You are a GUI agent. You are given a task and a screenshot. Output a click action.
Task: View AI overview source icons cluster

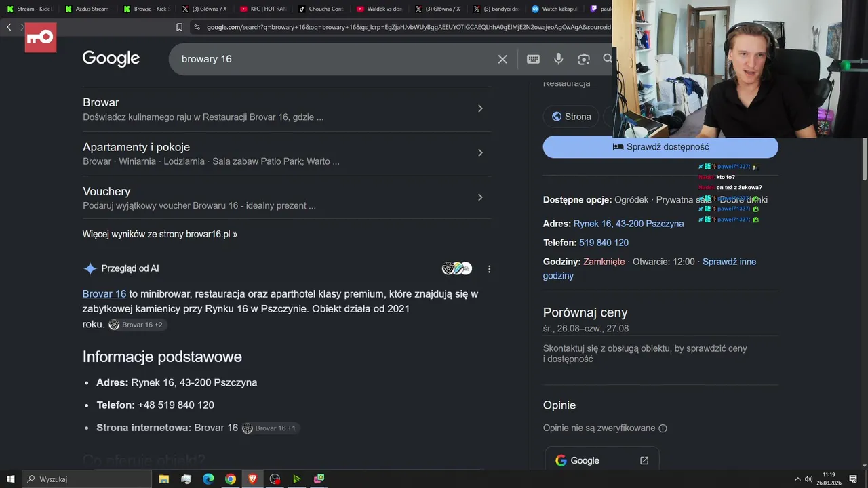point(457,268)
